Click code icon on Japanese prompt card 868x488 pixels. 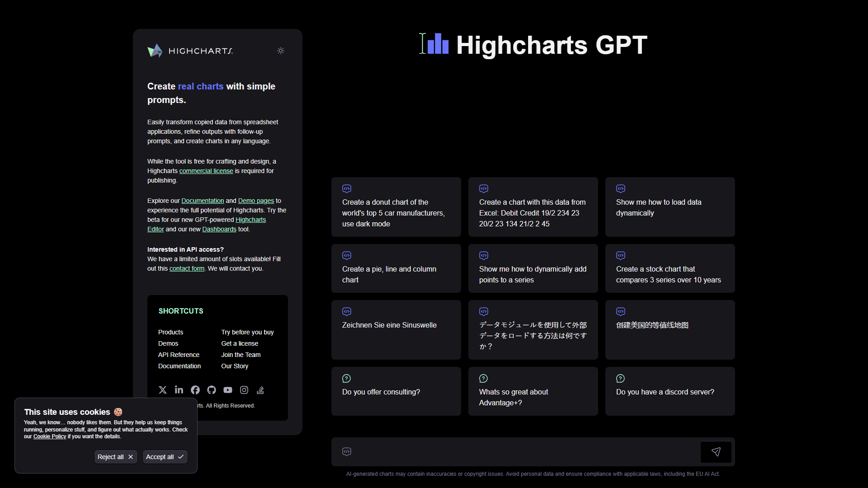coord(484,311)
